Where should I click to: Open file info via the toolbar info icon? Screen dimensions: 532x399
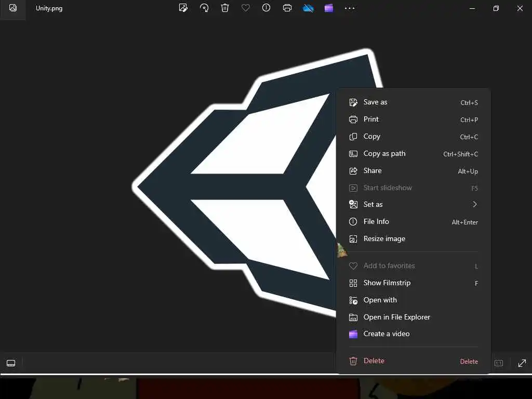tap(267, 8)
